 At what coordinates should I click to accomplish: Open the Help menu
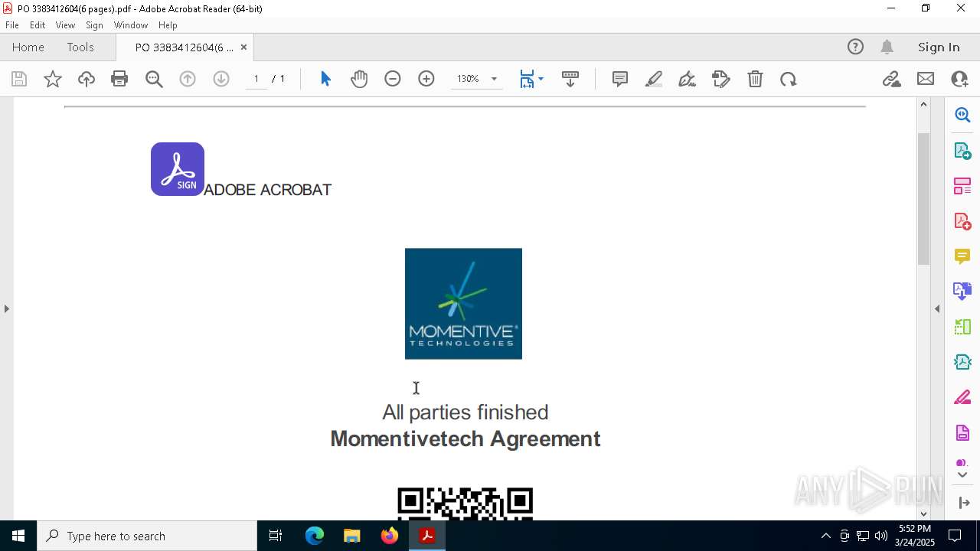168,25
